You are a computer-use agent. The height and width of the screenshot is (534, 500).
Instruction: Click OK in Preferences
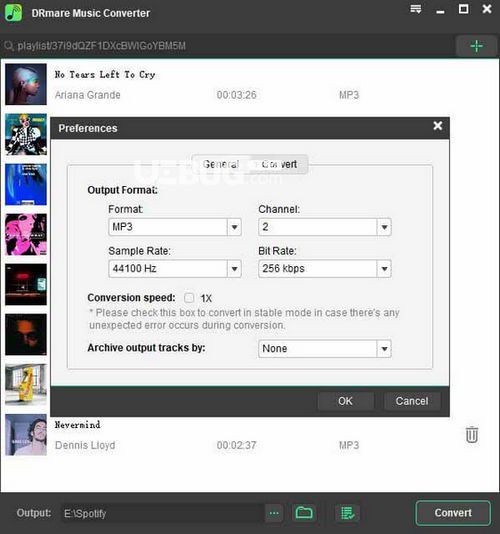345,401
